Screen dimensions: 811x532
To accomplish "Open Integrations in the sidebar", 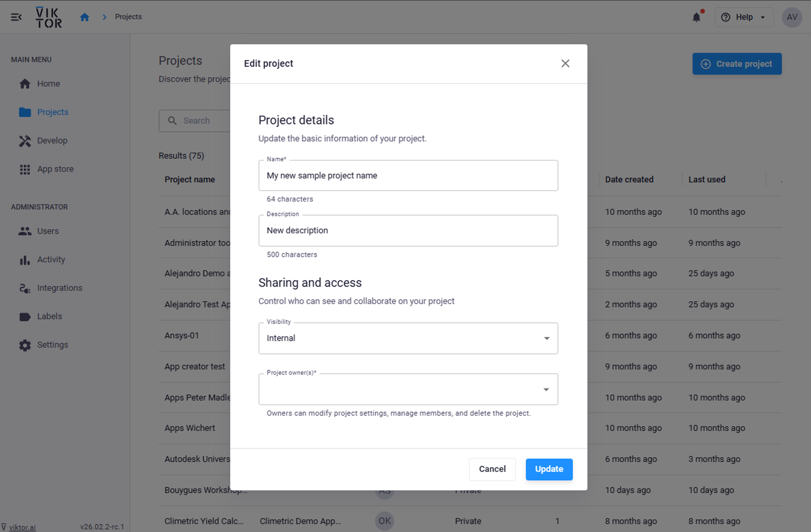I will pos(59,288).
